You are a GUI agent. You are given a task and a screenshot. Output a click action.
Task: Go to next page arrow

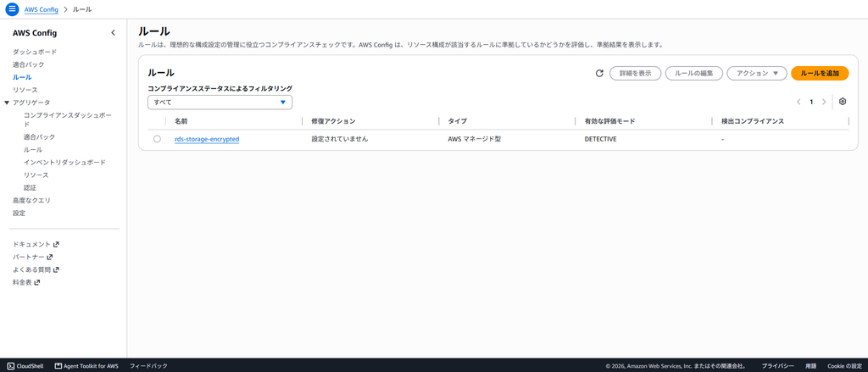tap(824, 102)
